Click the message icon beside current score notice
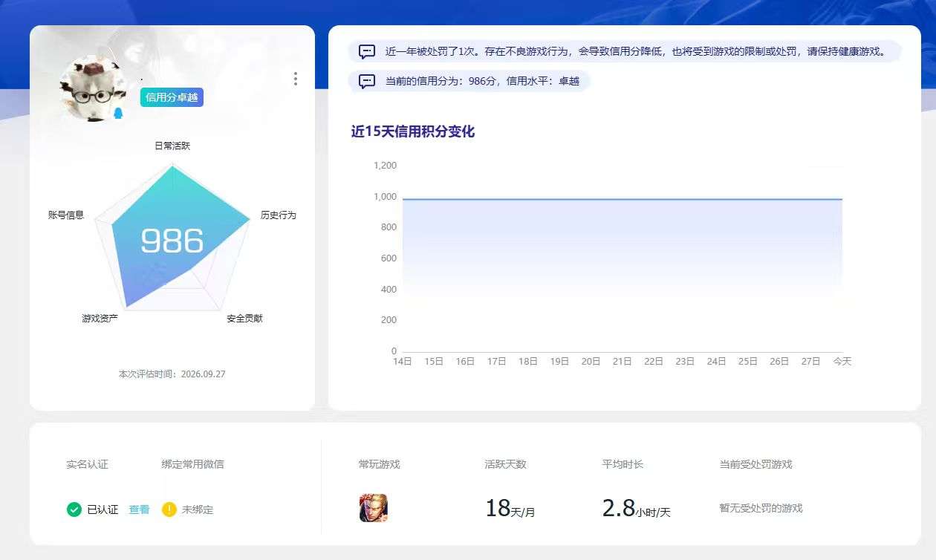936x560 pixels. point(367,82)
